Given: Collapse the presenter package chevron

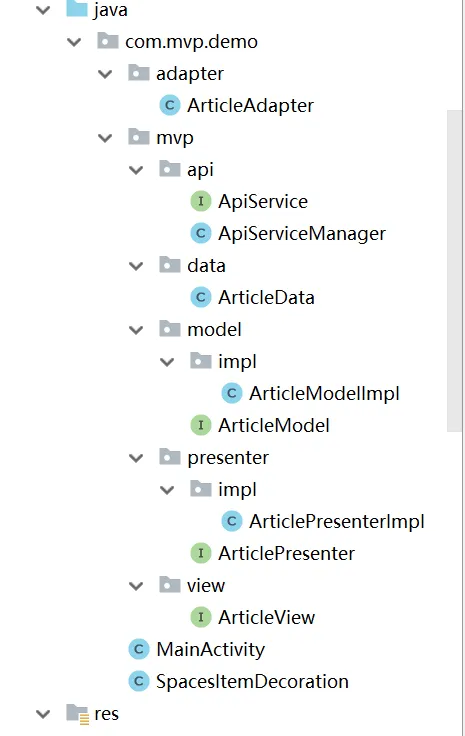Looking at the screenshot, I should point(136,458).
